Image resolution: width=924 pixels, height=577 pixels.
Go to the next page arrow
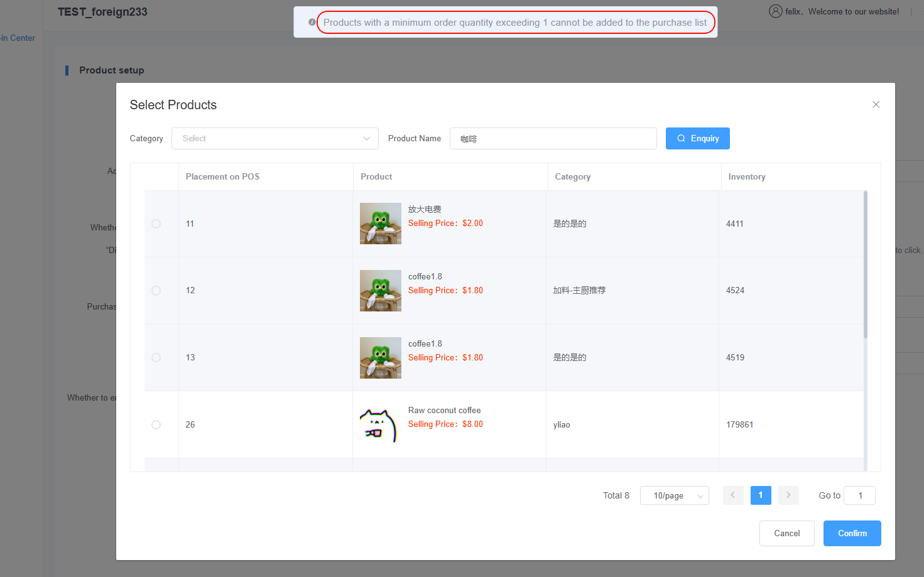788,495
